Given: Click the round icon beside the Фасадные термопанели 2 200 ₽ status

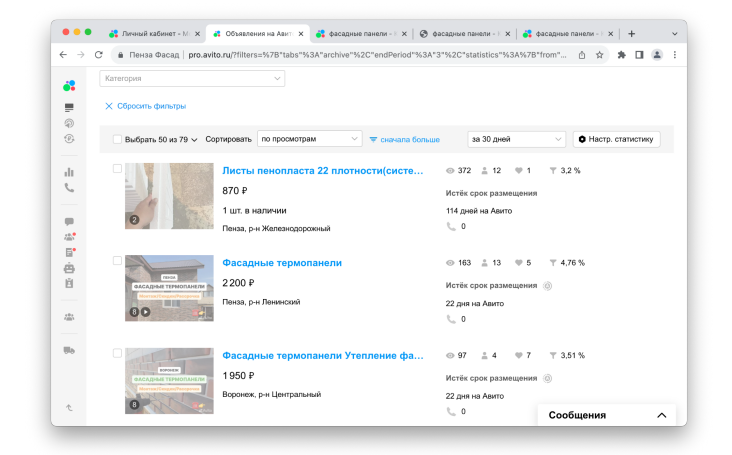Looking at the screenshot, I should [548, 286].
